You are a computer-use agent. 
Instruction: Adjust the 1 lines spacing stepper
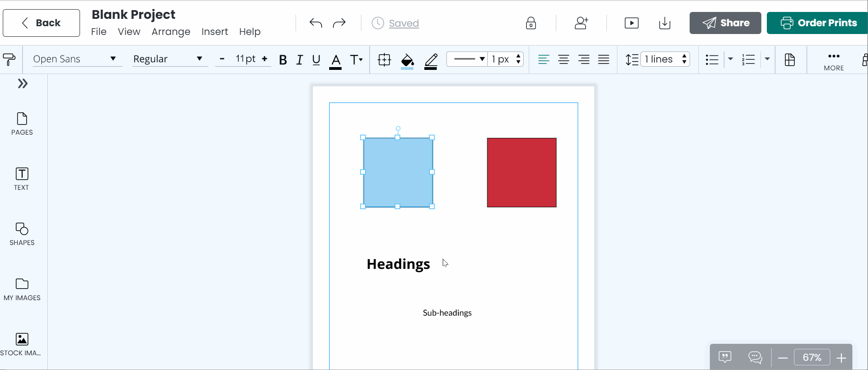point(684,59)
